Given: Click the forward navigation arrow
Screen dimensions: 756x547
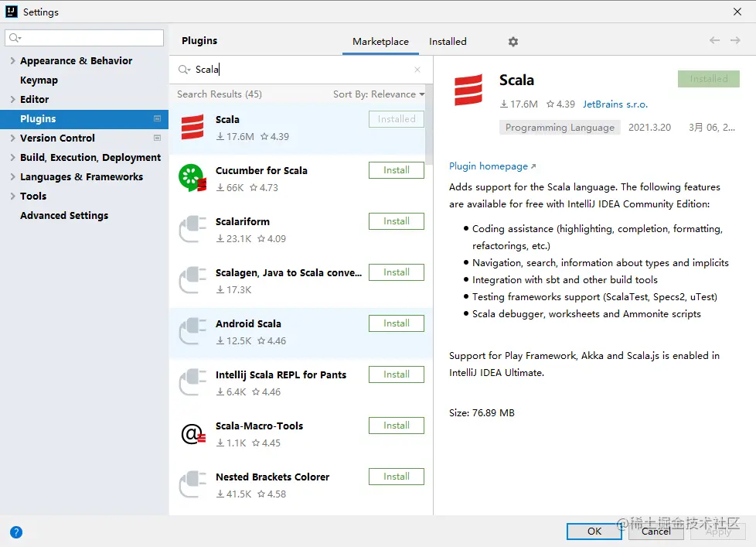Looking at the screenshot, I should (735, 40).
